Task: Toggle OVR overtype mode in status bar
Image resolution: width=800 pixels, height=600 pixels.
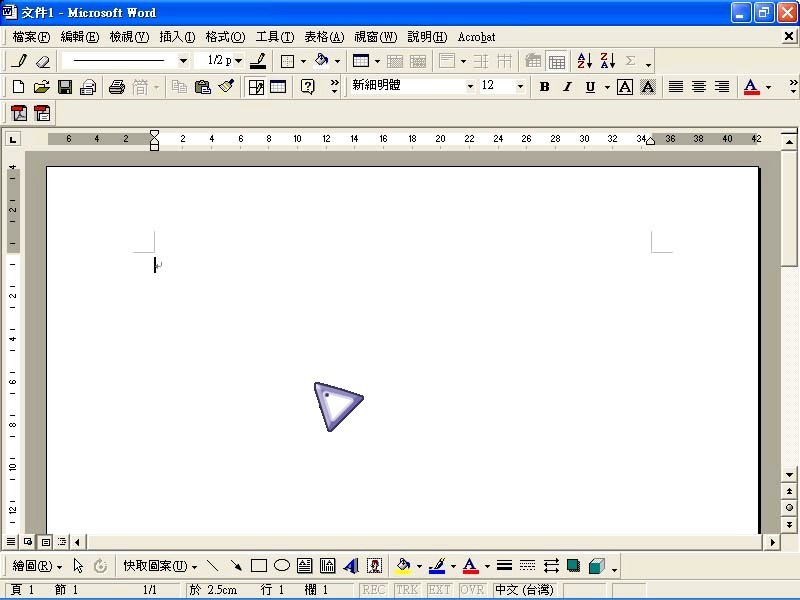Action: coord(472,590)
